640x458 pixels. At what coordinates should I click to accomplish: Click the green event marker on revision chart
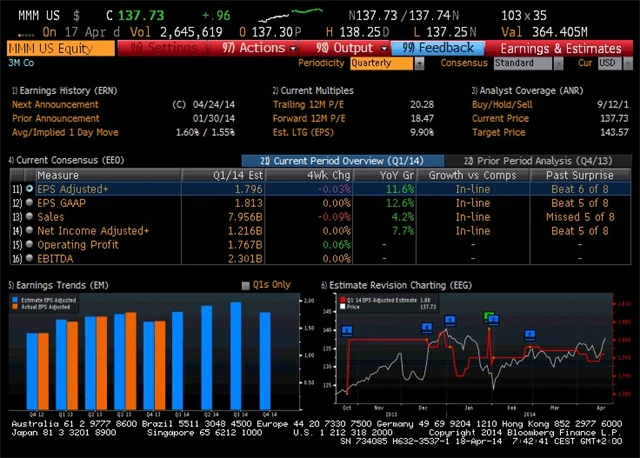[490, 317]
